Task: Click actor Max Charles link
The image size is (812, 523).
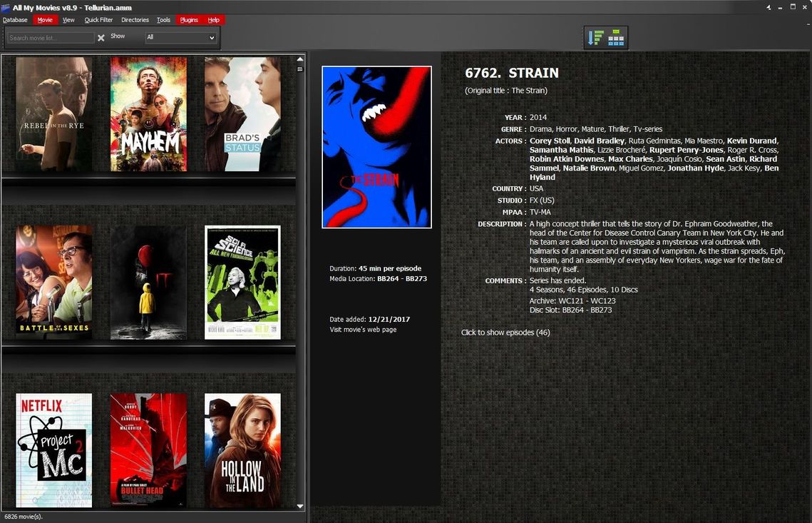Action: pyautogui.click(x=630, y=158)
